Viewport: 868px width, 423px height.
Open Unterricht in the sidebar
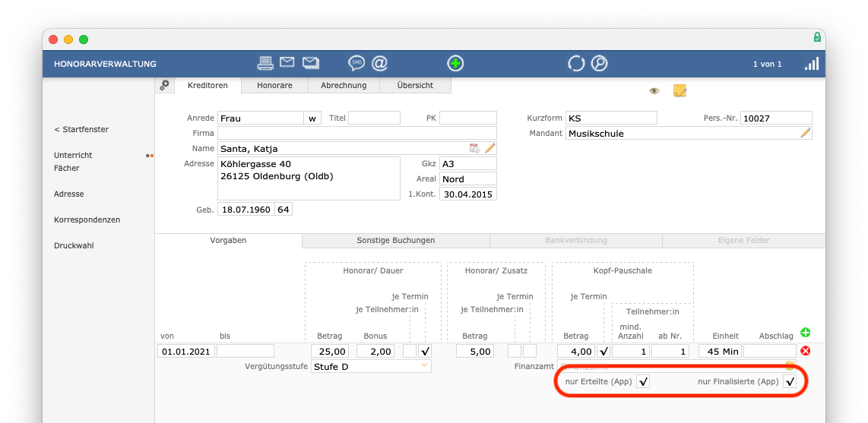tap(73, 156)
